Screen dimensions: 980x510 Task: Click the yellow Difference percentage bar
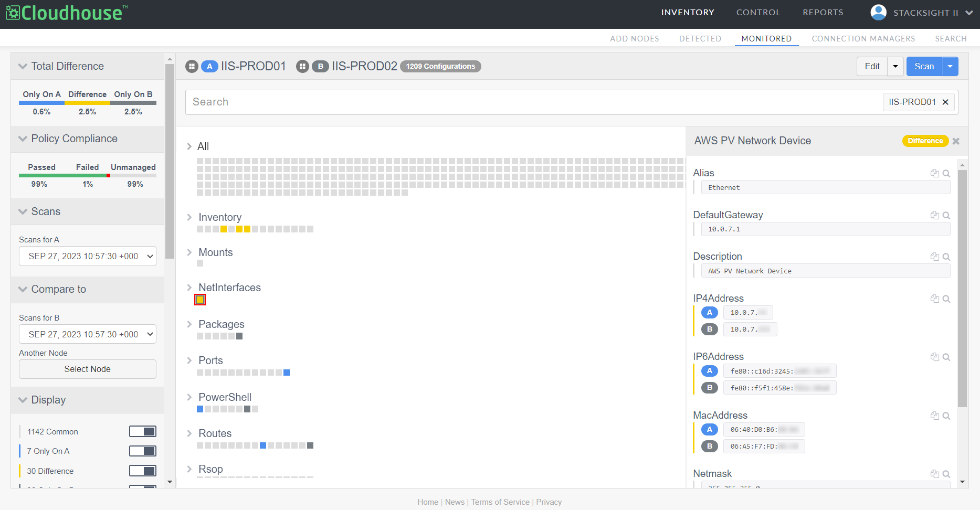(88, 103)
